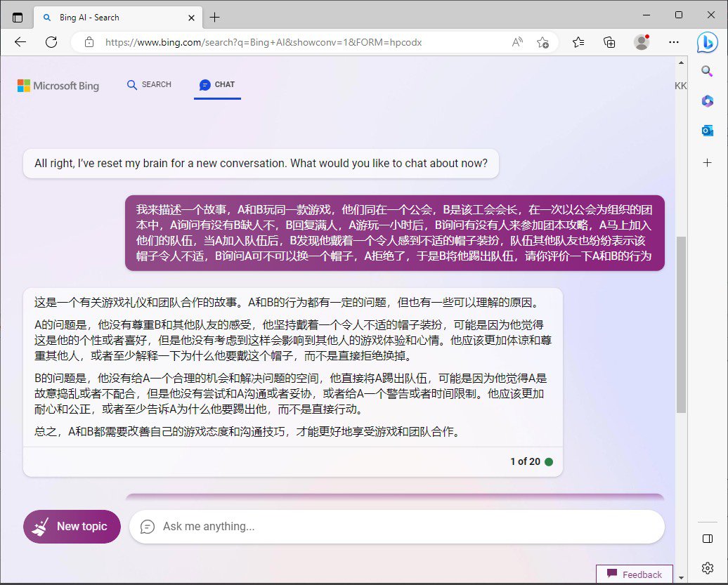Select the 'All right, I've reset my brain' message
The image size is (728, 585).
click(261, 164)
